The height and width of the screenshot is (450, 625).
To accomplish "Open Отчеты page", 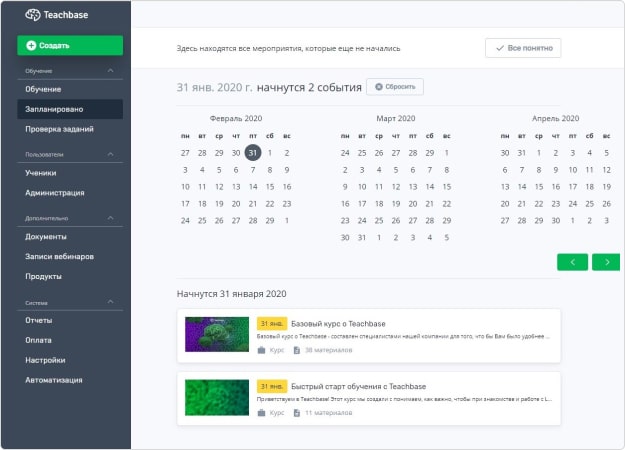I will point(70,320).
